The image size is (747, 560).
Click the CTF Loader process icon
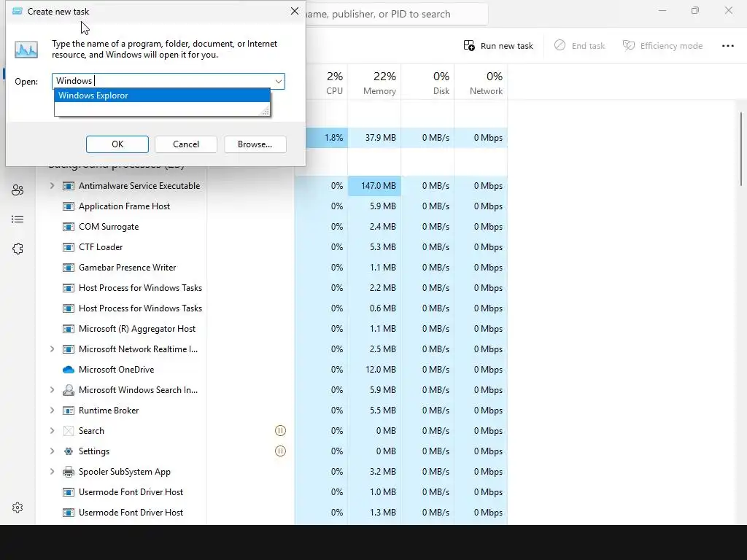pyautogui.click(x=69, y=247)
